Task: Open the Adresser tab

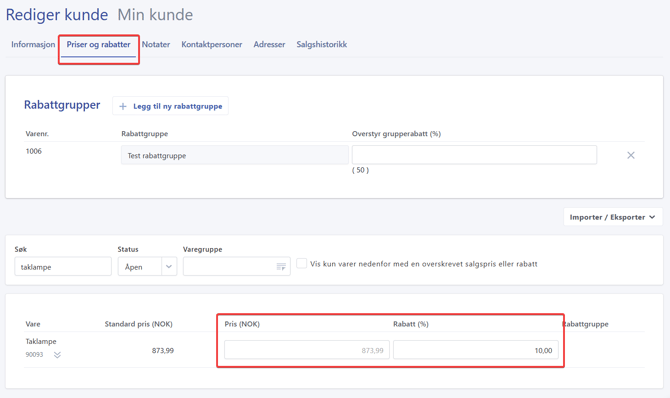Action: [269, 44]
